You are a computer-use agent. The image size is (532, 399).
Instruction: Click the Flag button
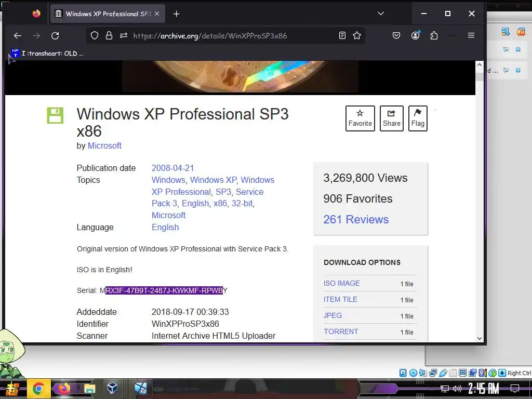pyautogui.click(x=418, y=118)
